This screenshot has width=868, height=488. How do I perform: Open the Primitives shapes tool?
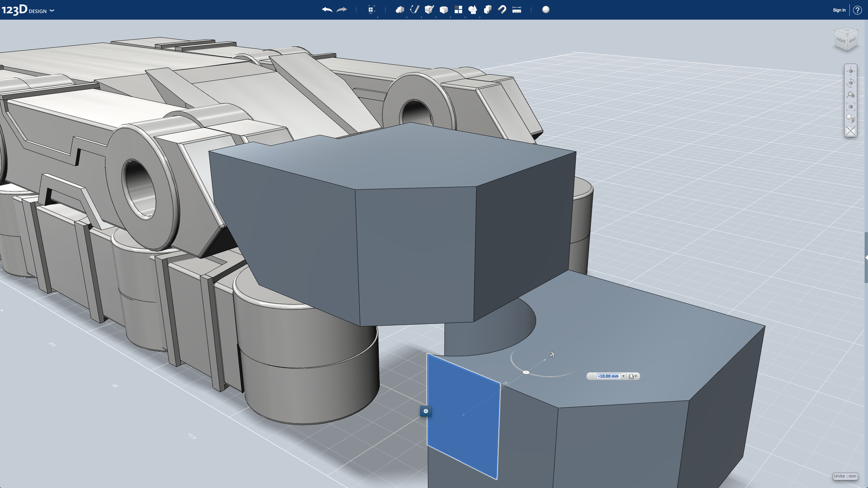(x=400, y=10)
